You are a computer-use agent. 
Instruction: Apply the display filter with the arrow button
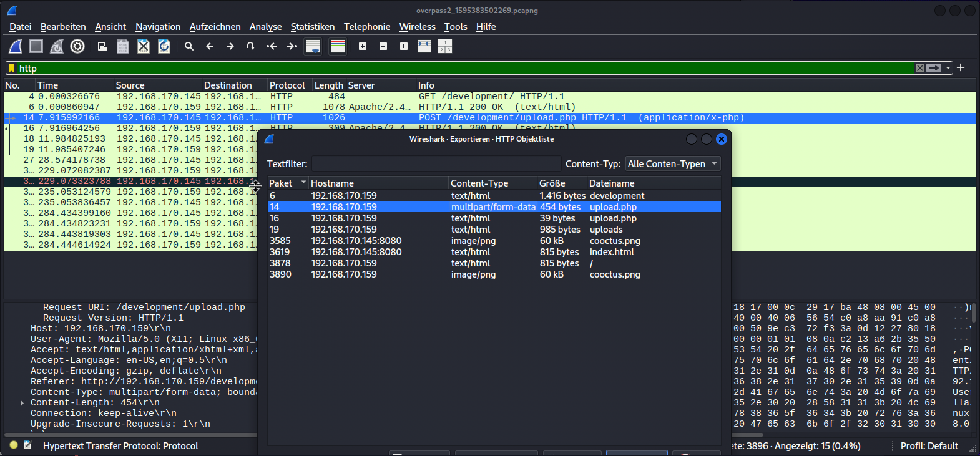pyautogui.click(x=933, y=68)
